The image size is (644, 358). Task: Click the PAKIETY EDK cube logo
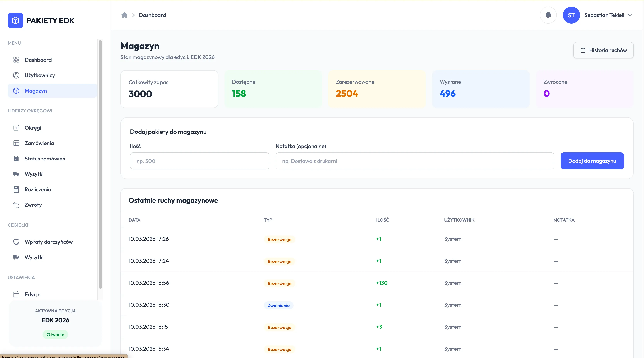point(15,20)
